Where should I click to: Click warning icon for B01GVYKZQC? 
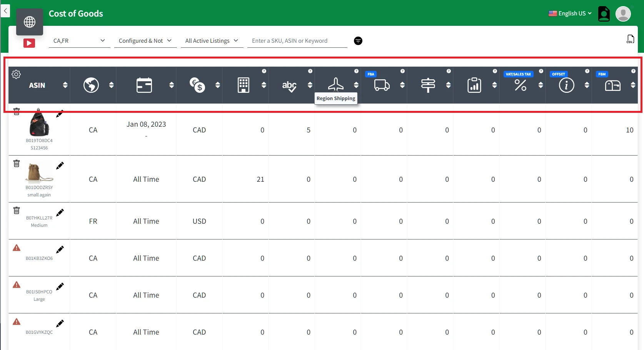[x=17, y=322]
